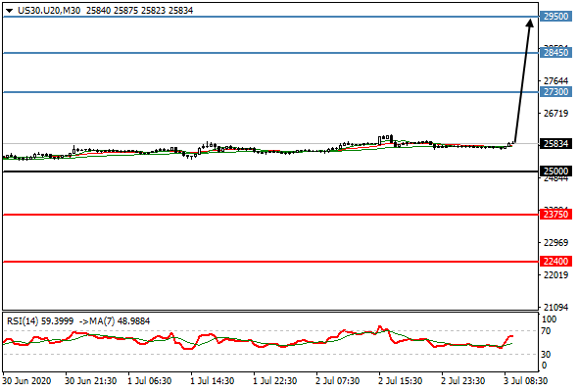Click the RSI(14) indicator label
The image size is (578, 392).
23,321
